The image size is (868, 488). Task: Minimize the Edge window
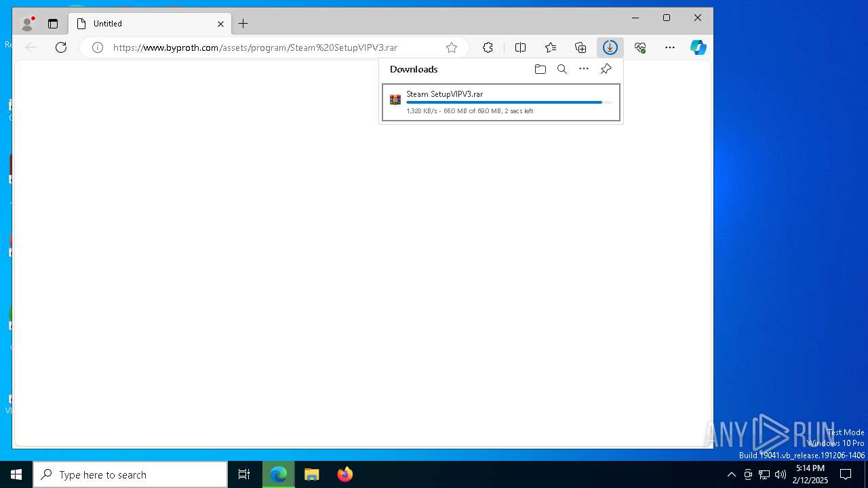[635, 18]
